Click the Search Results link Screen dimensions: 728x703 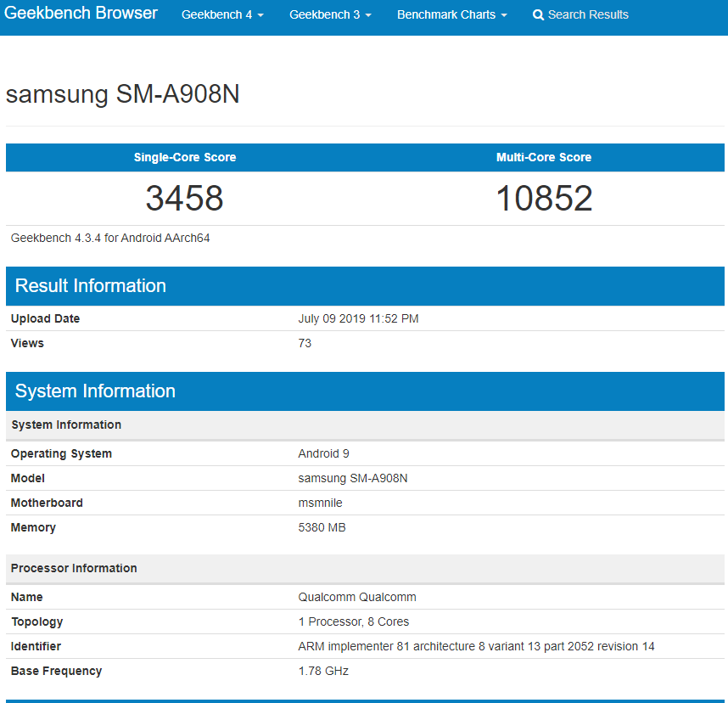[580, 15]
